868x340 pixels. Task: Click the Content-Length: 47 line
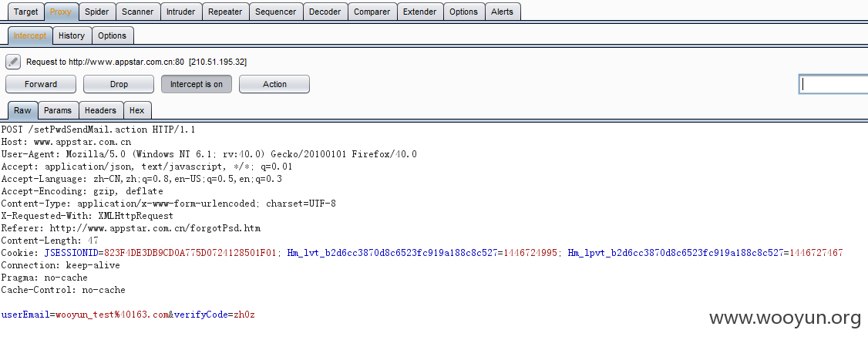49,241
